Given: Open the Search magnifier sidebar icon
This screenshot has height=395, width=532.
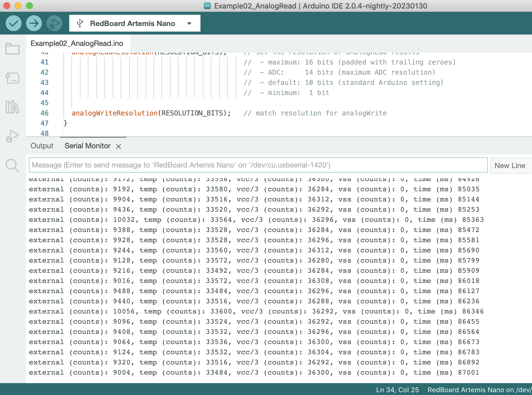Looking at the screenshot, I should point(12,166).
